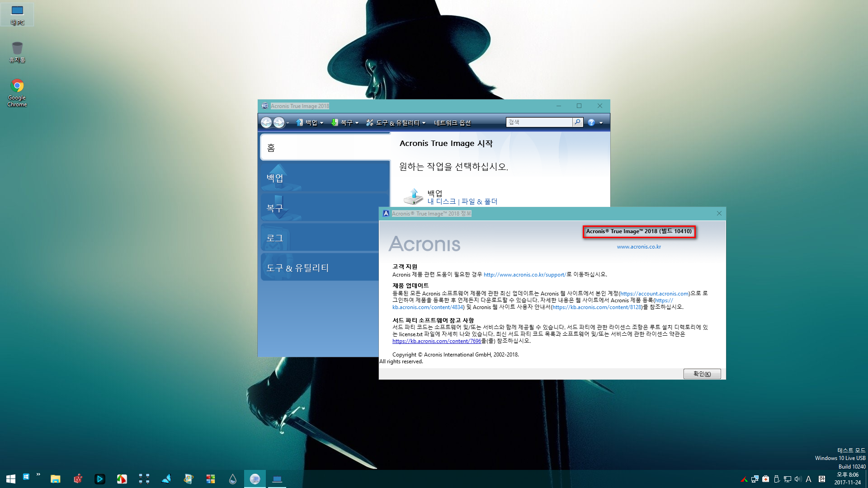This screenshot has height=488, width=868.
Task: Click the USB safely remove tray icon
Action: click(x=777, y=479)
